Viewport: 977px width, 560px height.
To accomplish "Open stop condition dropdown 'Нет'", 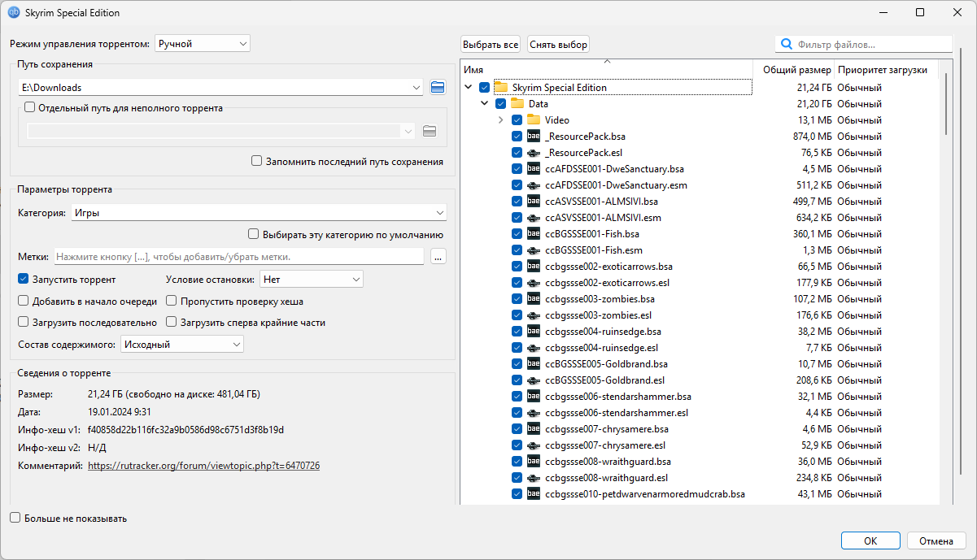I will coord(311,279).
